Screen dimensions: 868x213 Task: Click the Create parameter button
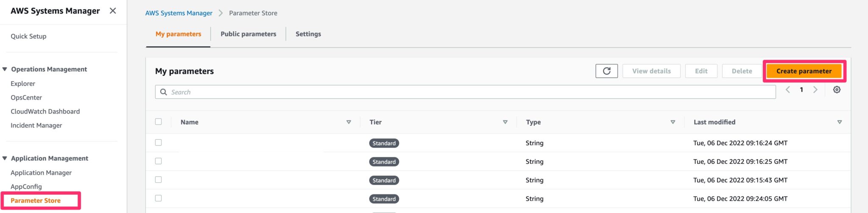[804, 71]
